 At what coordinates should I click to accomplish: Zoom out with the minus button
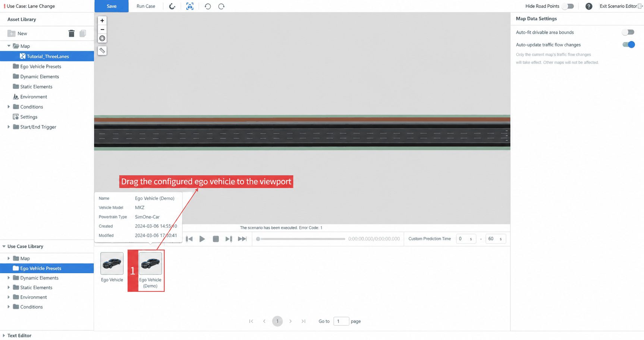point(102,29)
